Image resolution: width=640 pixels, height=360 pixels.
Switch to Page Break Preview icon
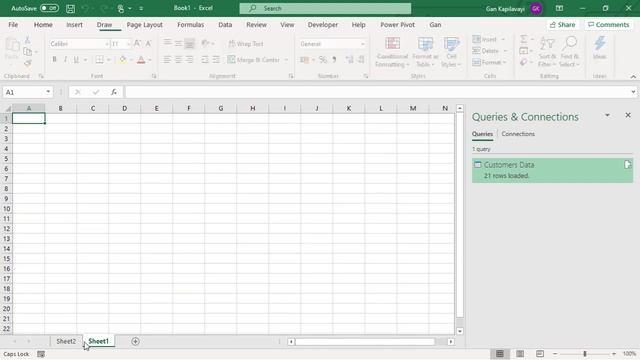[540, 353]
